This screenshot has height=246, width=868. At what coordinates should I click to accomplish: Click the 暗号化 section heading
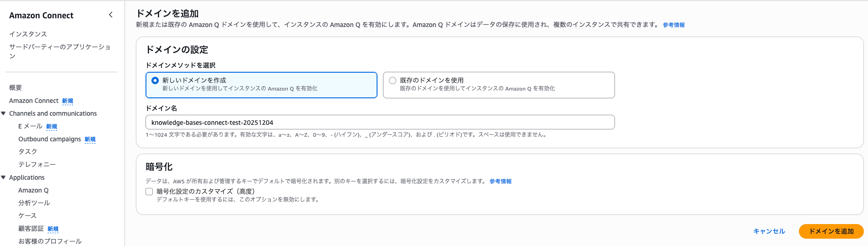pos(159,166)
